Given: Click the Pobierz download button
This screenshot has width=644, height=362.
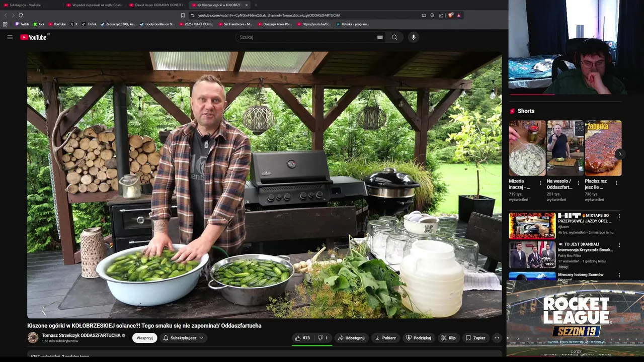Looking at the screenshot, I should pyautogui.click(x=385, y=338).
